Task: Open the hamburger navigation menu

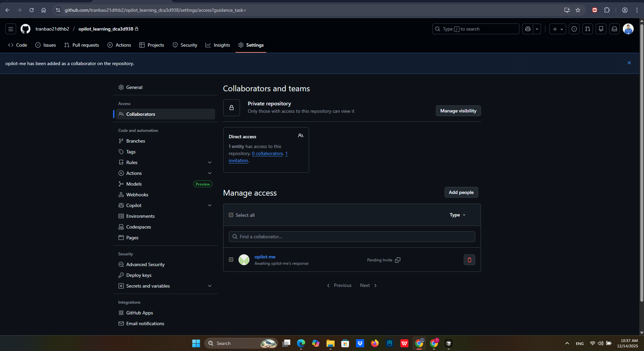Action: pyautogui.click(x=11, y=29)
